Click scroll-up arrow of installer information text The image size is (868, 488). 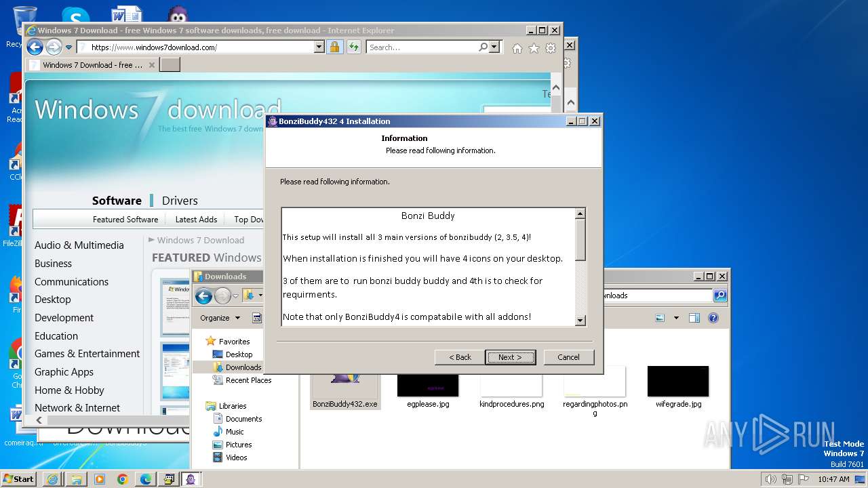point(580,214)
